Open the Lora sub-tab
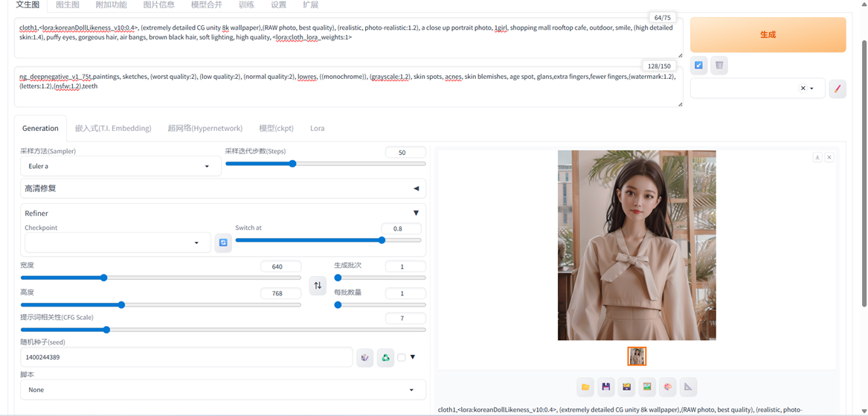The width and height of the screenshot is (868, 416). pos(317,128)
